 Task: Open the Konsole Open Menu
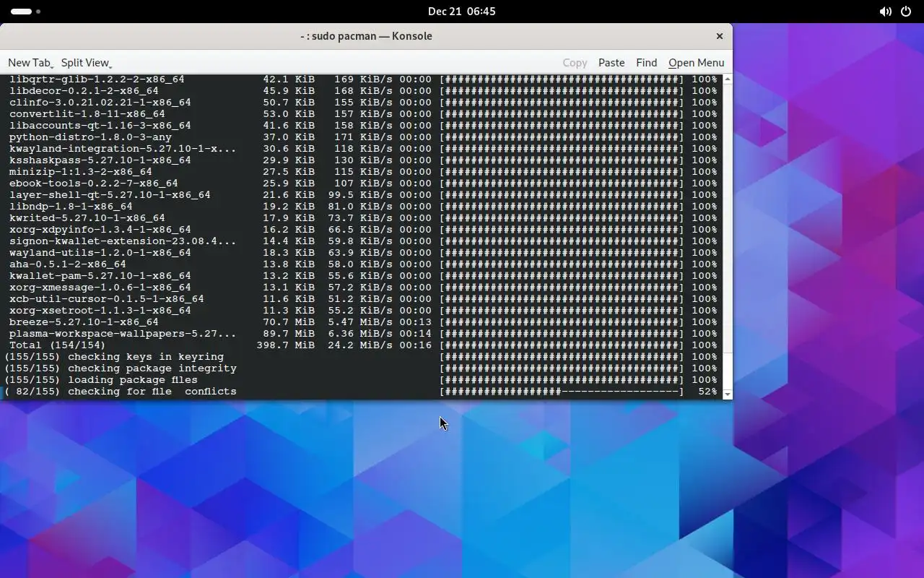pyautogui.click(x=696, y=63)
